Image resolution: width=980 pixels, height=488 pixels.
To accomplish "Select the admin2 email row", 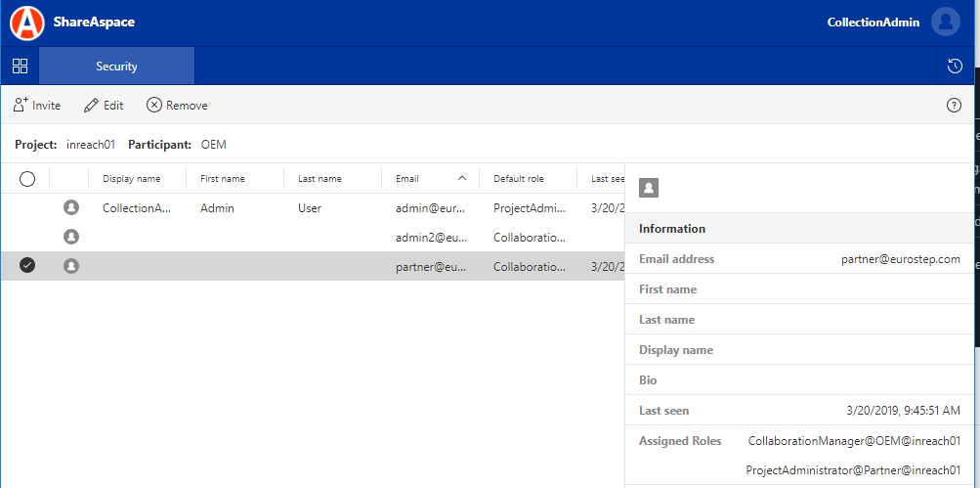I will point(431,237).
